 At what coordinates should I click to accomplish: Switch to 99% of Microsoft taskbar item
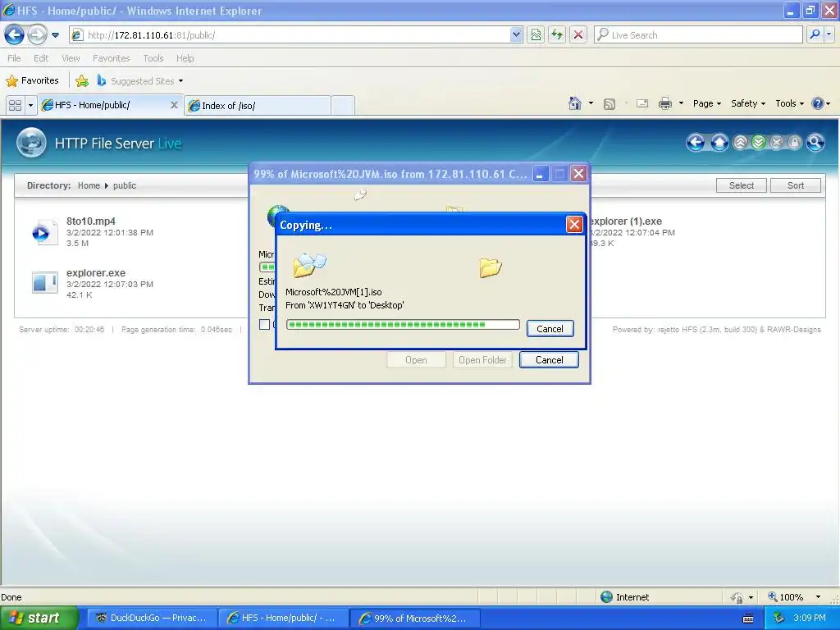click(x=414, y=619)
